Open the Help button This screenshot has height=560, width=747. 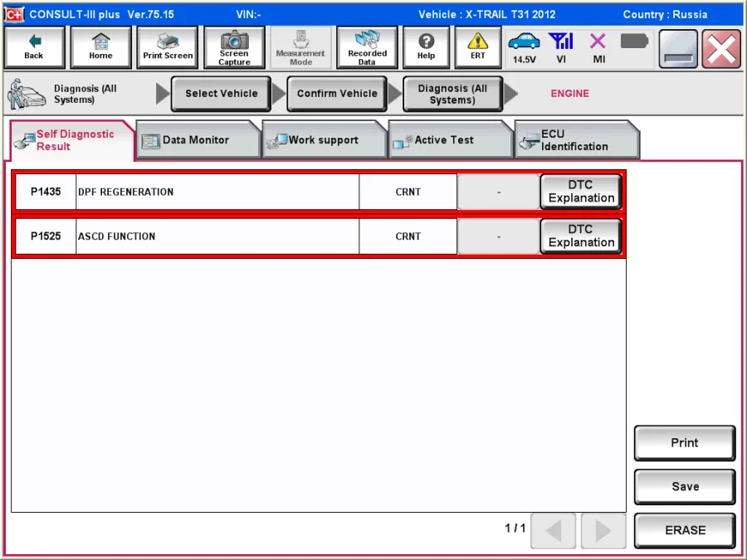click(x=426, y=47)
